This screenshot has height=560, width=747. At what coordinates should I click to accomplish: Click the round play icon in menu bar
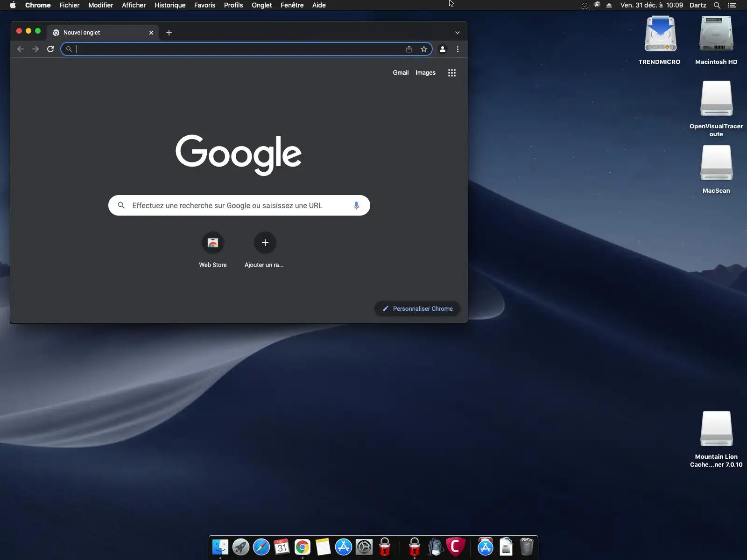coord(597,5)
